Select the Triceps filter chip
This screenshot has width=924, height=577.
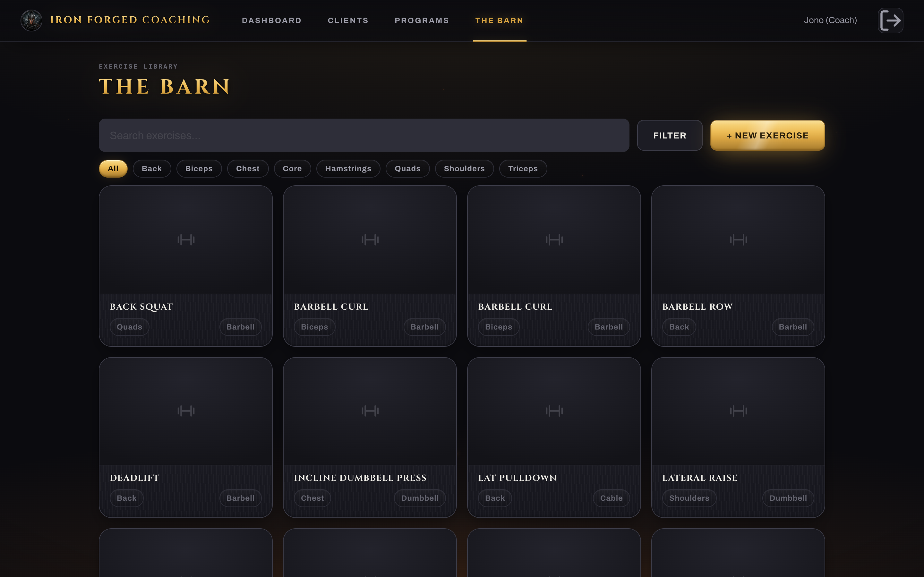tap(523, 169)
